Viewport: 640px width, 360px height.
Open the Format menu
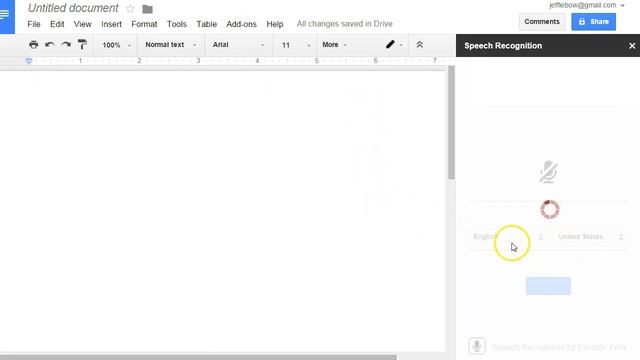point(144,24)
